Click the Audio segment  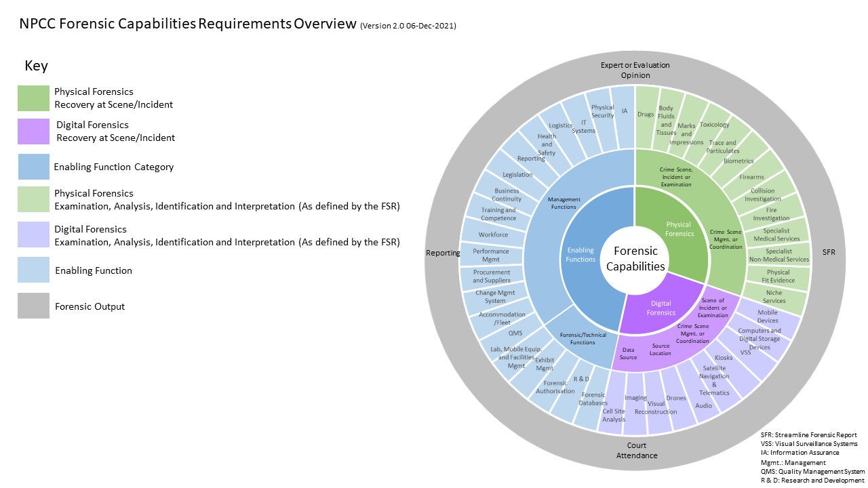tap(704, 405)
